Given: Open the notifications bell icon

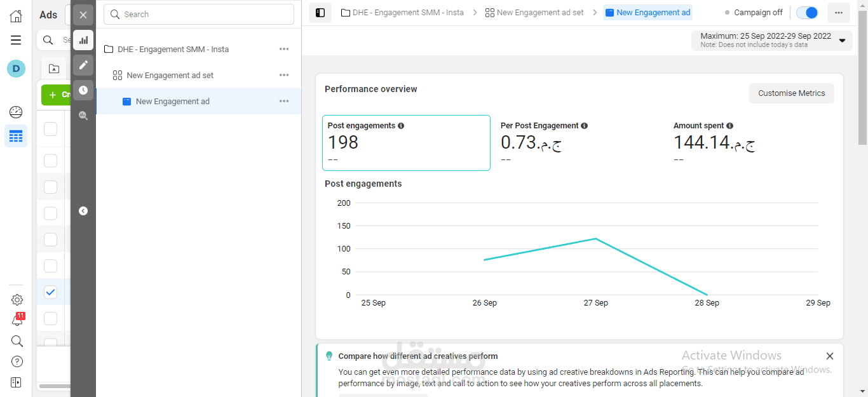Looking at the screenshot, I should pyautogui.click(x=17, y=320).
